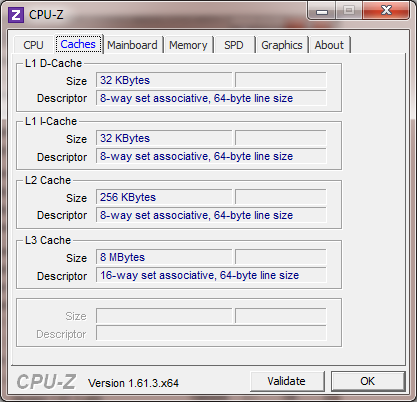Click the L1 D-Cache size field

pos(164,80)
